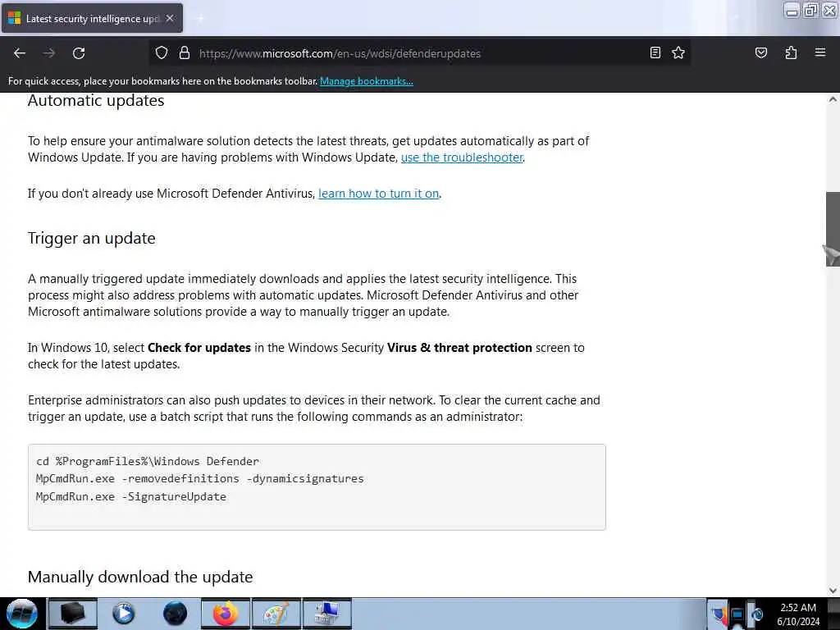The width and height of the screenshot is (840, 630).
Task: Go back to the previous page
Action: point(20,53)
